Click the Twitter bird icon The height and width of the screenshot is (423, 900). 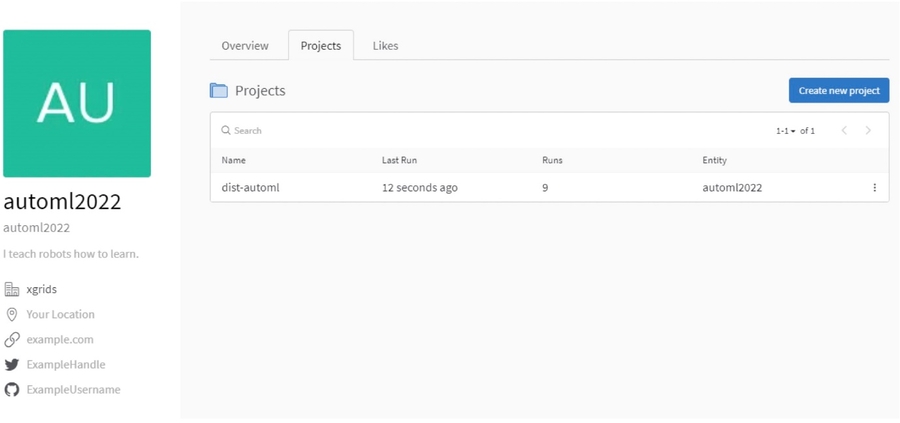pyautogui.click(x=12, y=365)
